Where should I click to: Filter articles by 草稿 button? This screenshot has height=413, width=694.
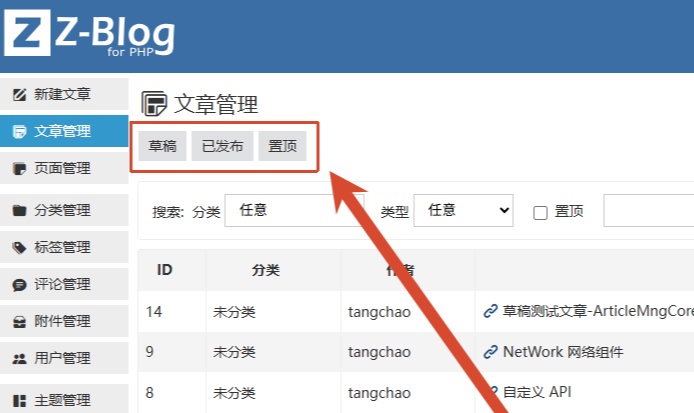click(162, 146)
